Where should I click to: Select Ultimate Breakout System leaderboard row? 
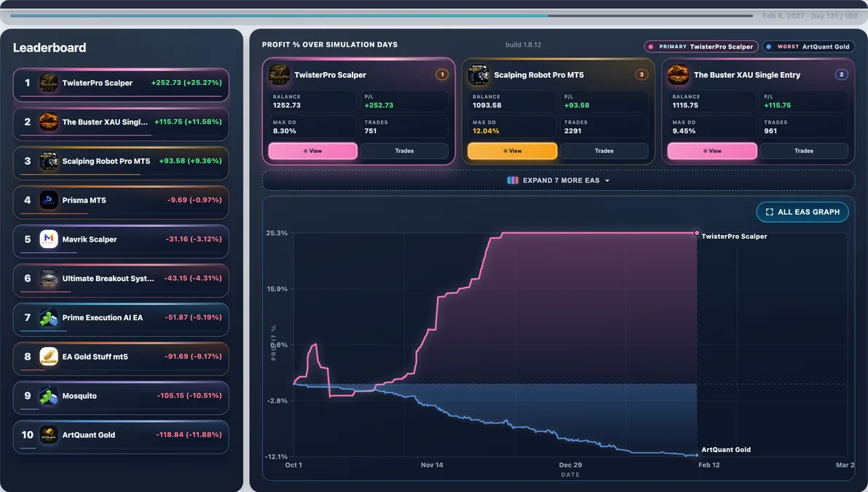tap(121, 280)
